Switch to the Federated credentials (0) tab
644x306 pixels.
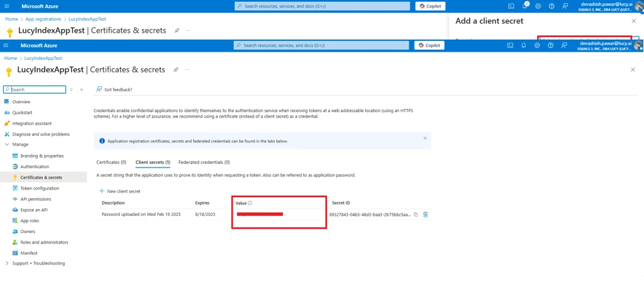[204, 162]
